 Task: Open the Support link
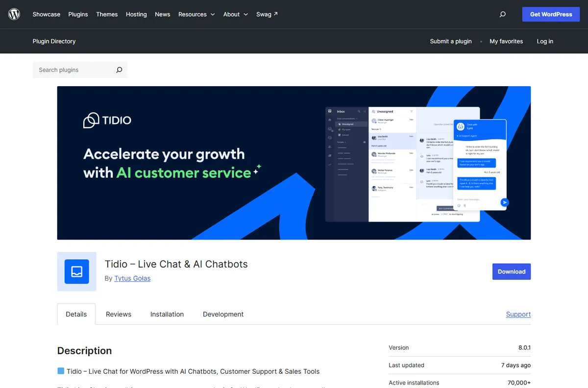click(x=518, y=314)
